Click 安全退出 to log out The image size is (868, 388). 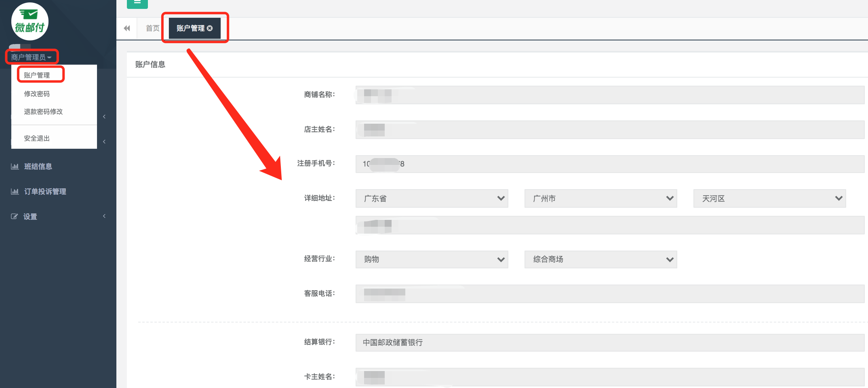click(37, 138)
